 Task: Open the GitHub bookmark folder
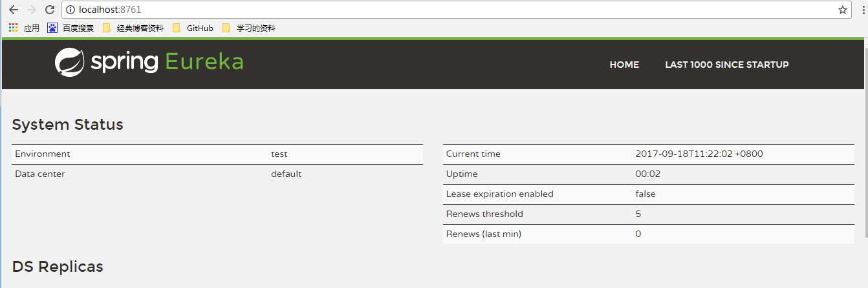coord(193,28)
